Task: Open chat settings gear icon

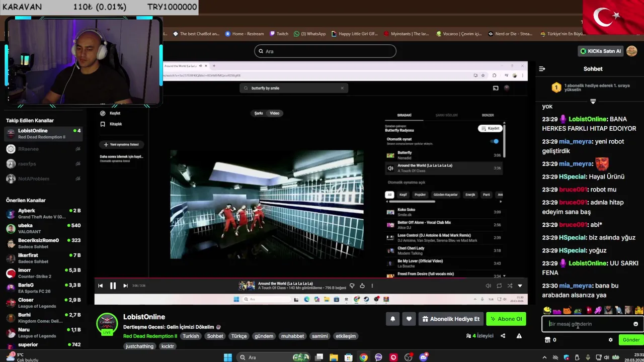Action: click(611, 340)
